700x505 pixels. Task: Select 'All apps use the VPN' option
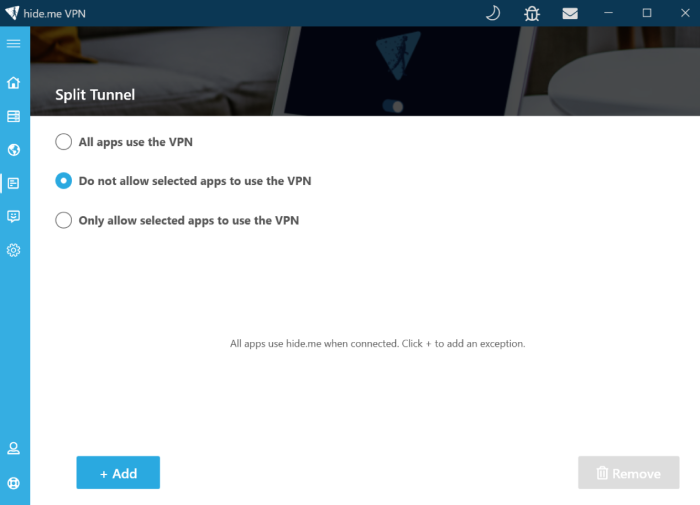click(124, 142)
